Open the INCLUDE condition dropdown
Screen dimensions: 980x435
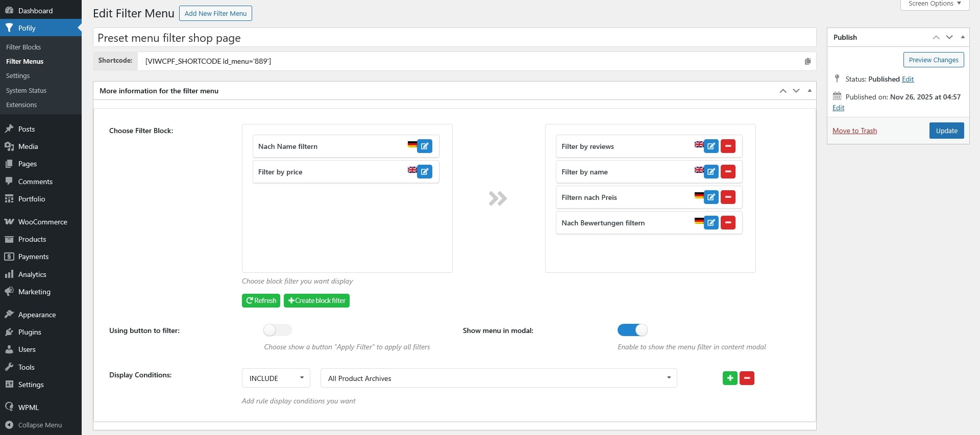[276, 378]
